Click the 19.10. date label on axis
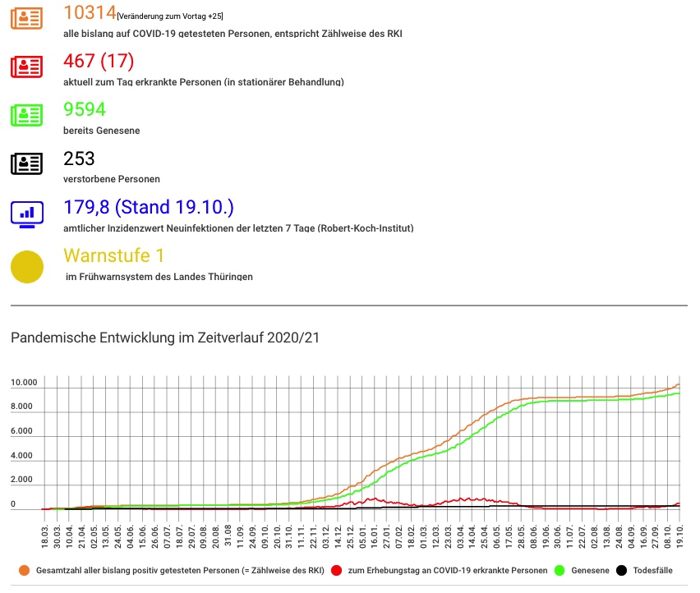Screen dimensions: 700x593 [680, 537]
